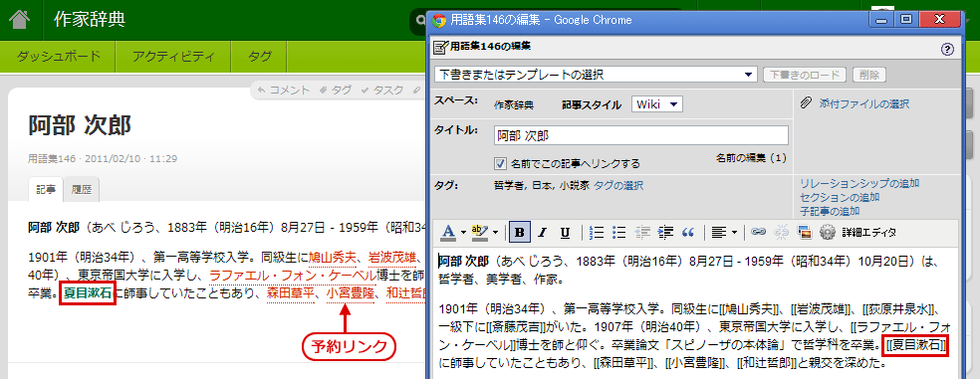
Task: Follow the 鳩山秀夫 reserved link in the article
Action: (x=333, y=258)
